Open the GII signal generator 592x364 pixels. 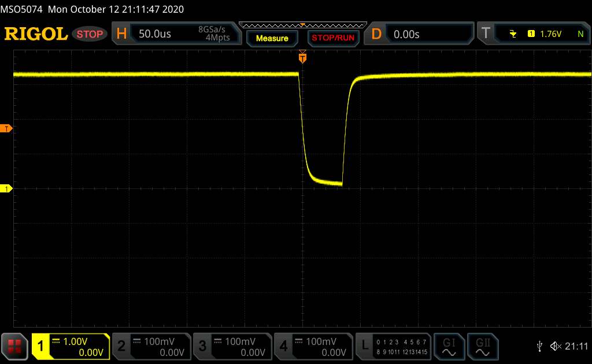coord(483,346)
